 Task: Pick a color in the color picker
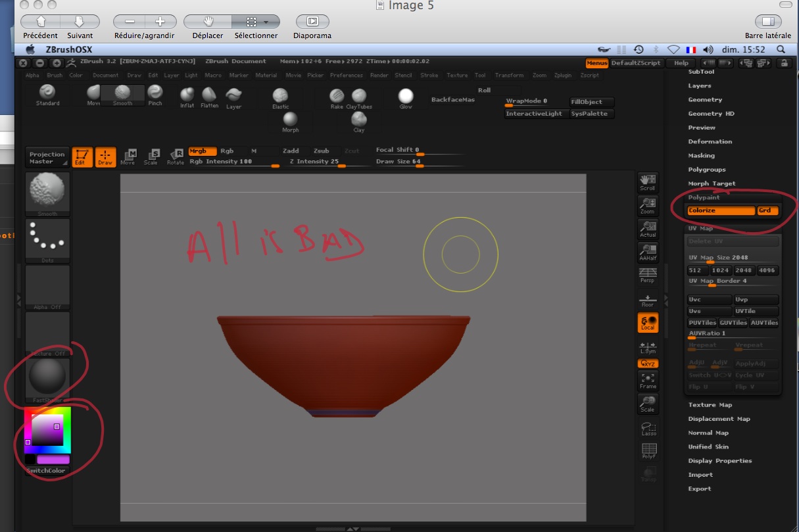pos(47,431)
